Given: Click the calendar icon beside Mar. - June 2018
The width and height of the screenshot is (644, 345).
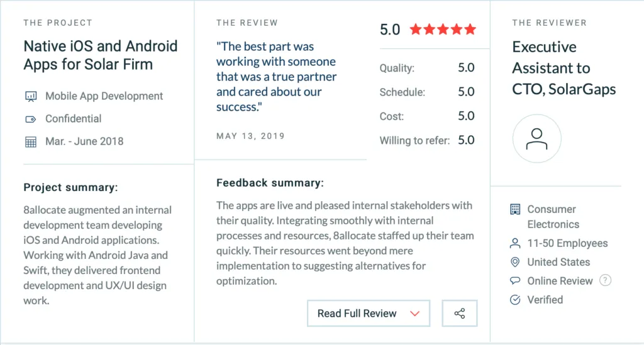Looking at the screenshot, I should click(x=31, y=142).
